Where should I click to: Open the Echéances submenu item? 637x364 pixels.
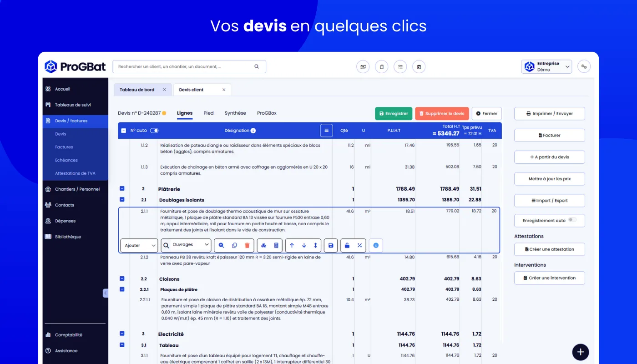(x=66, y=160)
